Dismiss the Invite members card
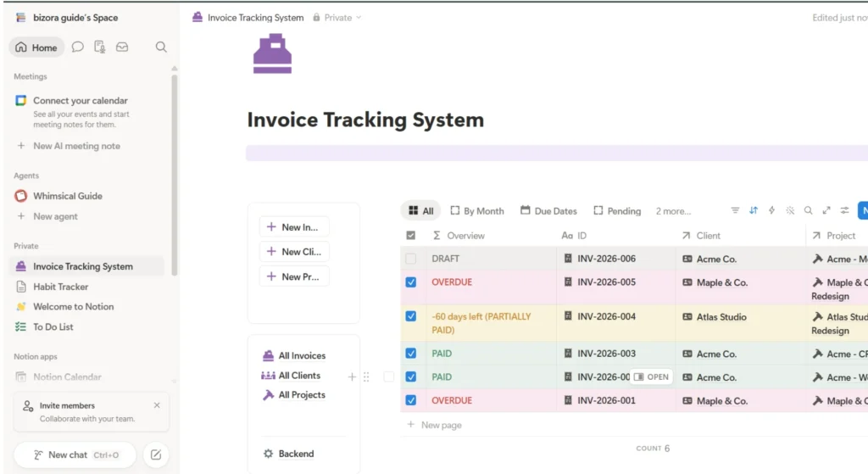868x474 pixels. (x=157, y=405)
